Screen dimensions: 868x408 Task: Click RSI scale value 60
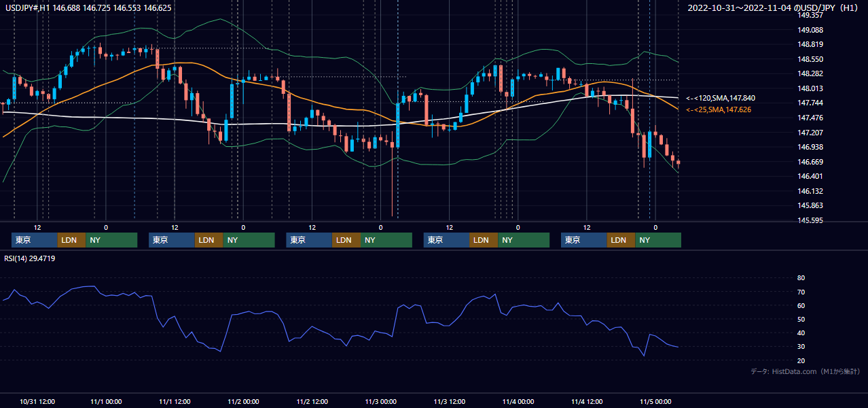[x=801, y=305]
